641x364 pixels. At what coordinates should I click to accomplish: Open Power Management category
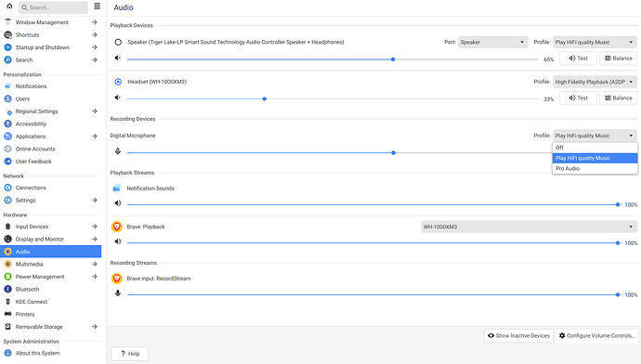51,277
